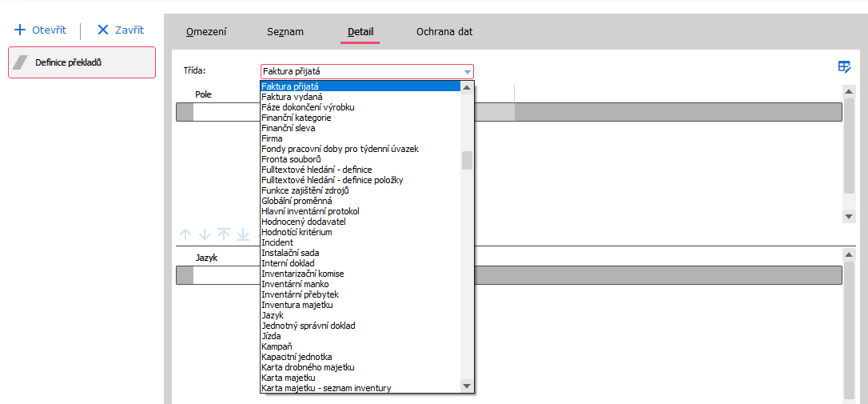This screenshot has width=868, height=404.
Task: Click the move row to bottom arrow
Action: click(x=243, y=234)
